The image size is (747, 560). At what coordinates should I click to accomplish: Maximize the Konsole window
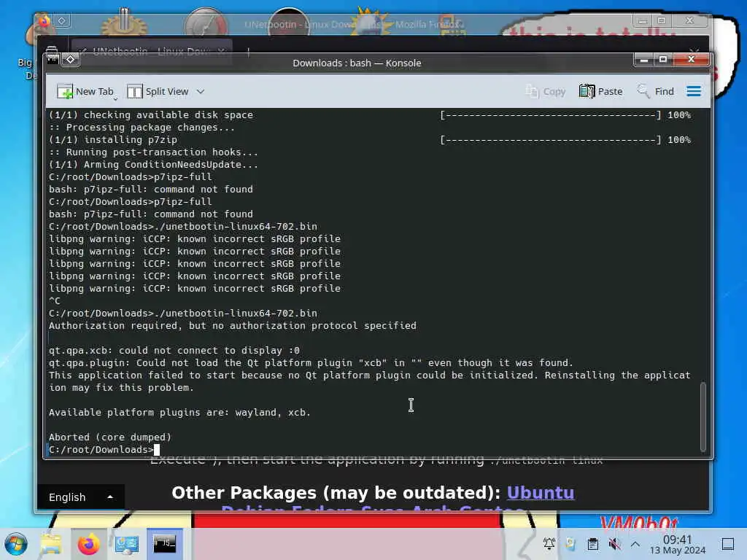(662, 60)
